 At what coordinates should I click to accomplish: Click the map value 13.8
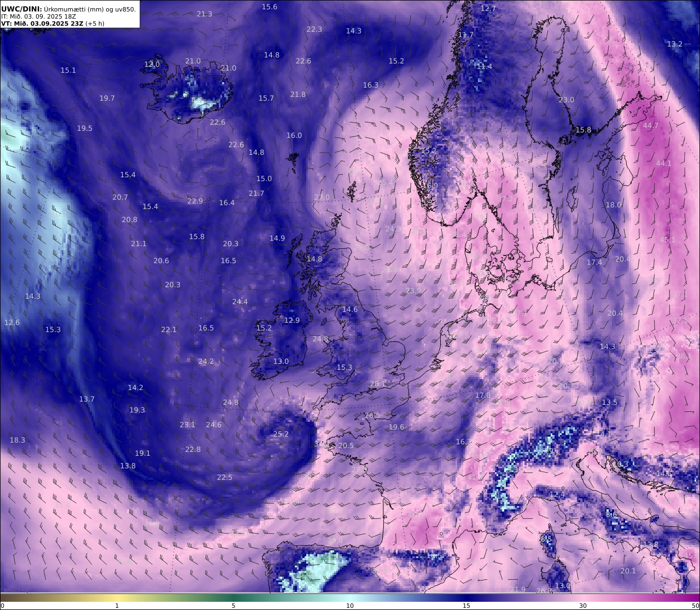click(x=128, y=466)
